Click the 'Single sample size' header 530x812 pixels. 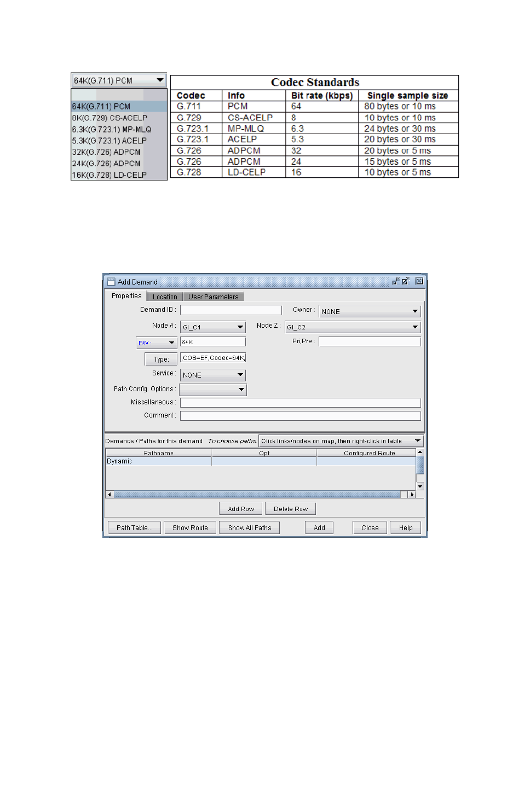408,96
